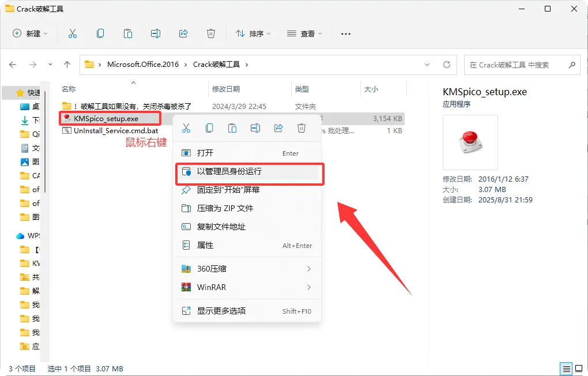Click the Cut icon in the top toolbar
The width and height of the screenshot is (588, 376).
tap(73, 34)
